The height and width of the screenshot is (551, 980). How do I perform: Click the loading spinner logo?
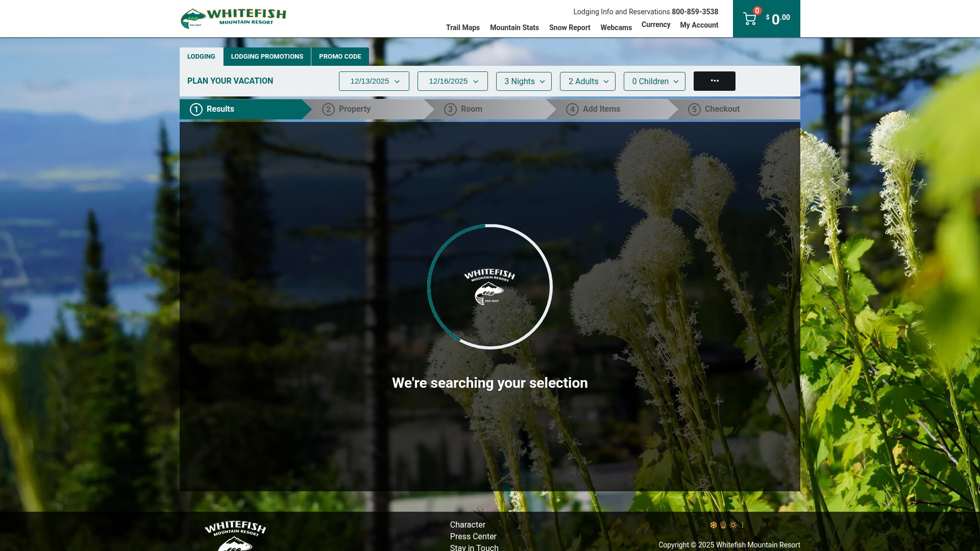click(x=489, y=287)
